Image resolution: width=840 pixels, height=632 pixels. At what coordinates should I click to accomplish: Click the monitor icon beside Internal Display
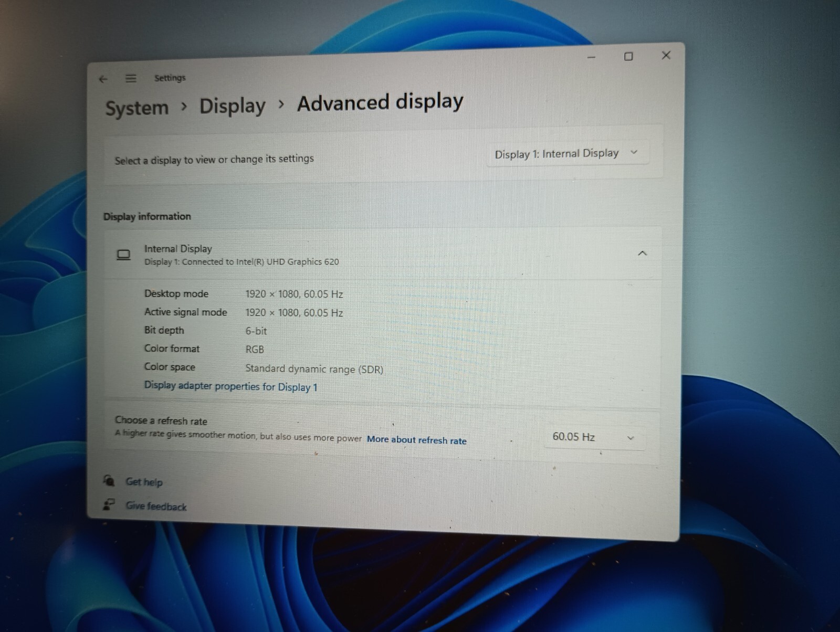[x=123, y=255]
